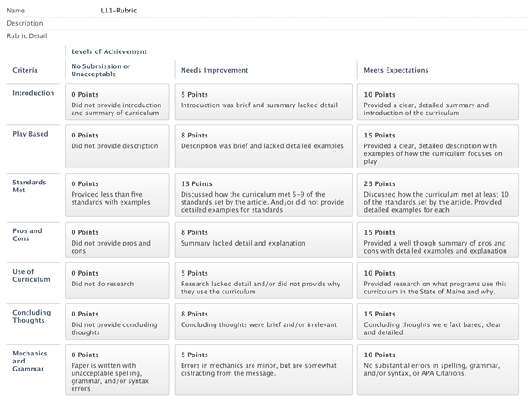Click the L11-Rubric name value
The height and width of the screenshot is (406, 532).
(x=119, y=11)
